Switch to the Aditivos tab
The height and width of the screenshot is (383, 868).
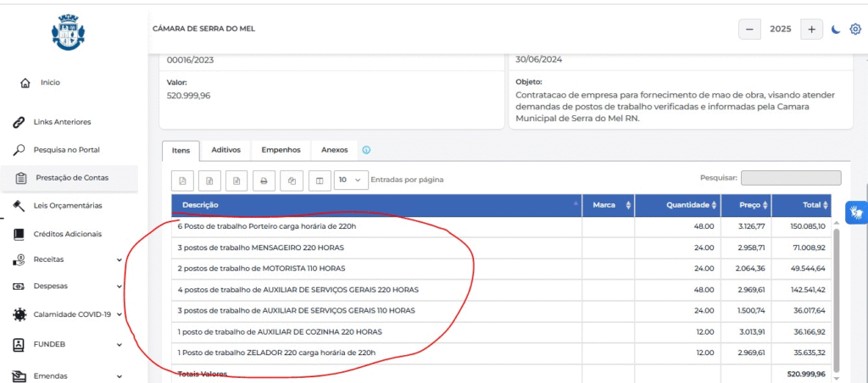[225, 150]
